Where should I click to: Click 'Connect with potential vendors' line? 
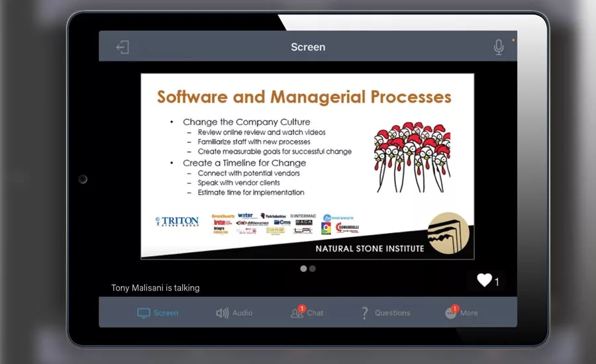[248, 173]
